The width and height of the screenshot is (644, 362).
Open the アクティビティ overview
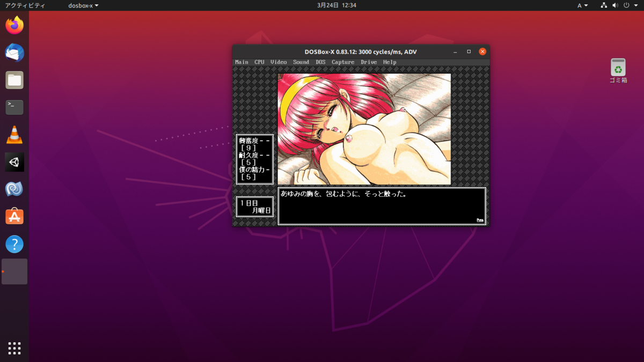25,5
